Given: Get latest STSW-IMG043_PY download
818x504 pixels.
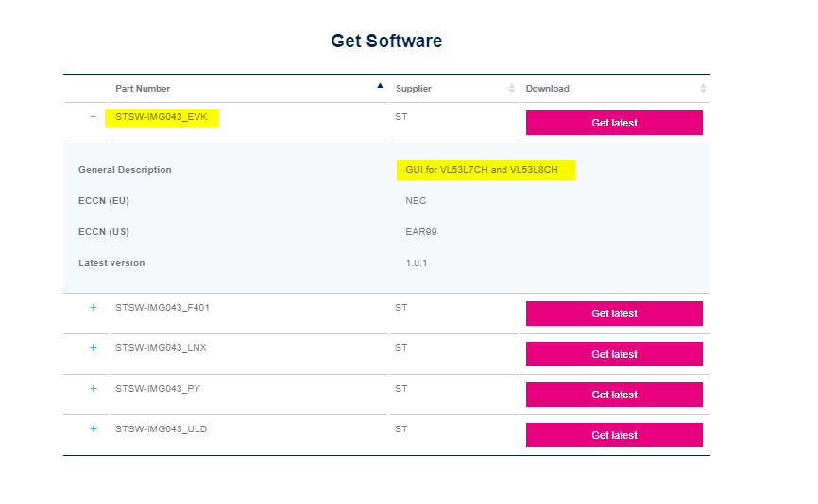Looking at the screenshot, I should [x=614, y=395].
